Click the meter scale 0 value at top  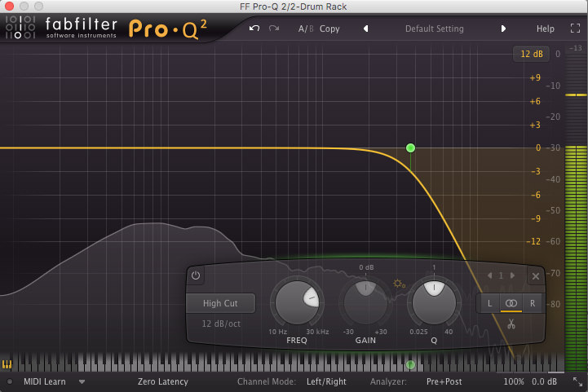click(x=558, y=54)
